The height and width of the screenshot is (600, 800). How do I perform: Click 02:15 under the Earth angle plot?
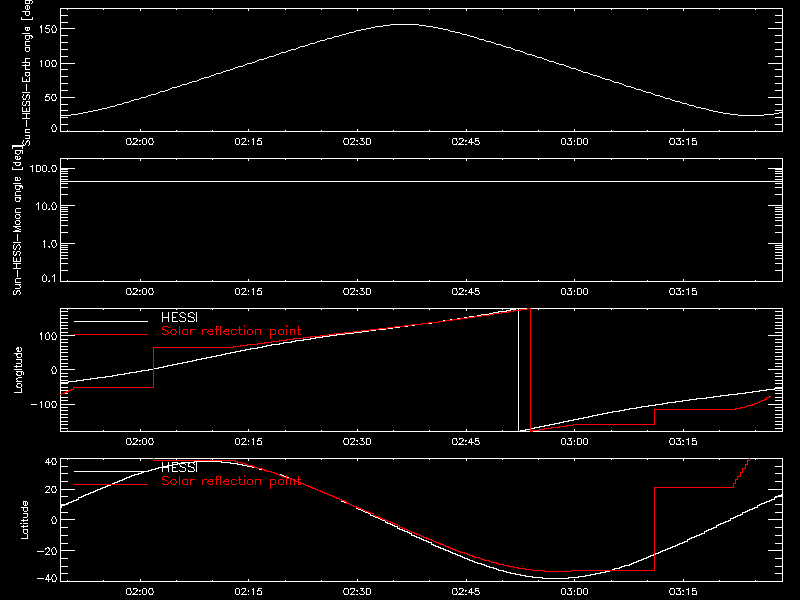[248, 141]
